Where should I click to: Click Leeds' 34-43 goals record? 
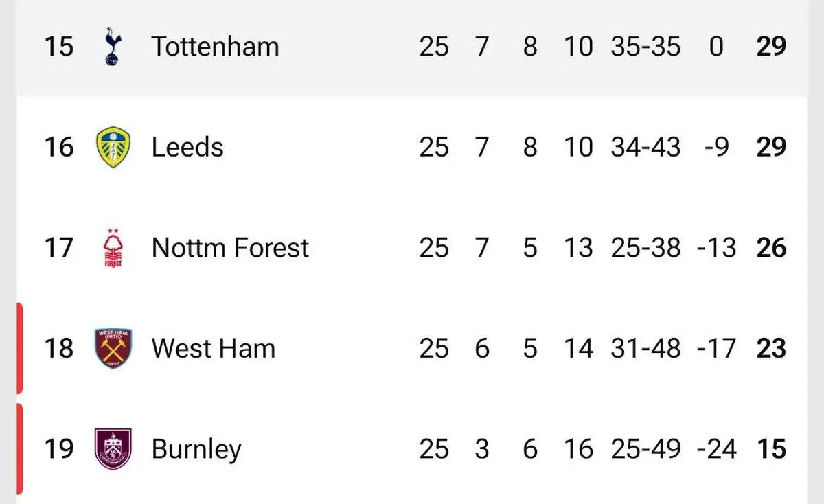pos(645,147)
